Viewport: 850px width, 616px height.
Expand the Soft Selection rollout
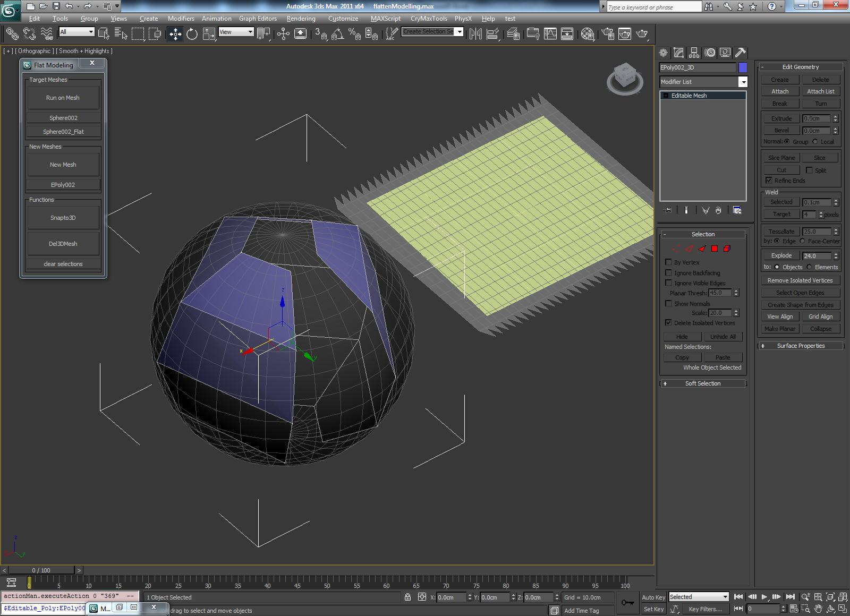702,383
